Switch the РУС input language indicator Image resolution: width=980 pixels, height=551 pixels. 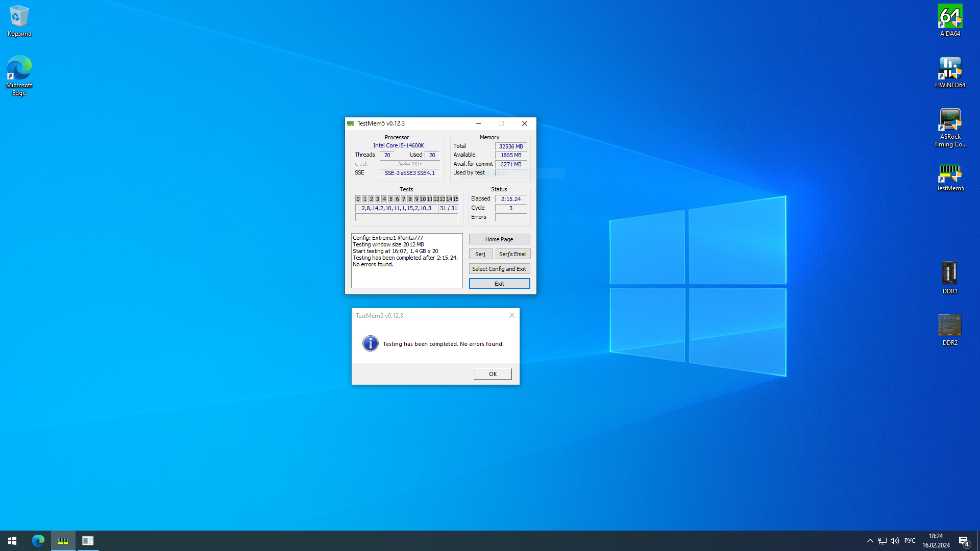(910, 541)
